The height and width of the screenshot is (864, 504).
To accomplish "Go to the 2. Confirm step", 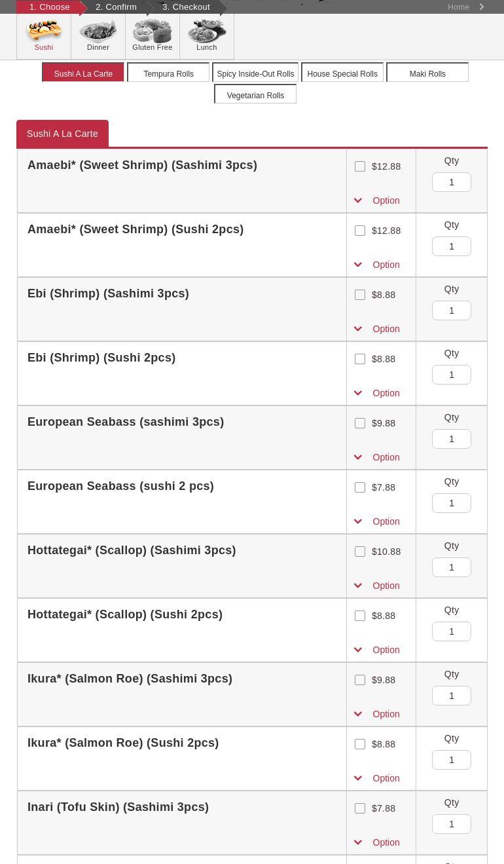I will (x=116, y=7).
